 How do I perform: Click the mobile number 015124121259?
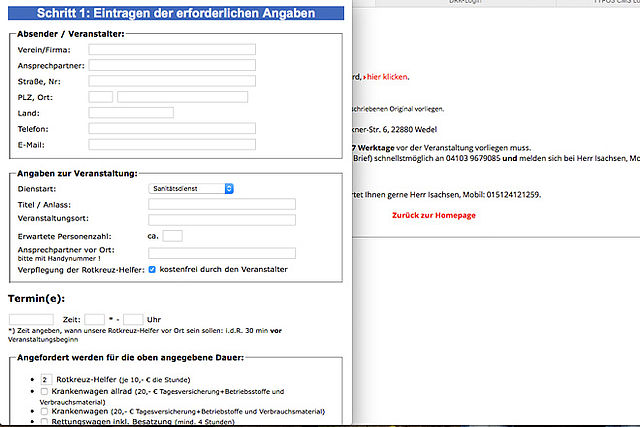(x=513, y=195)
